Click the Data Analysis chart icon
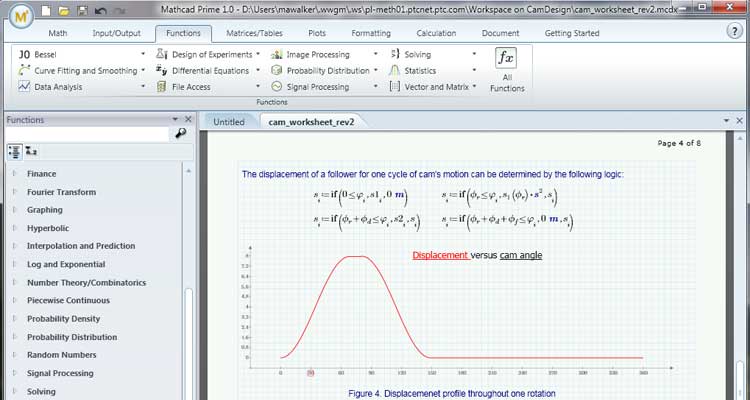The width and height of the screenshot is (750, 400). point(24,87)
